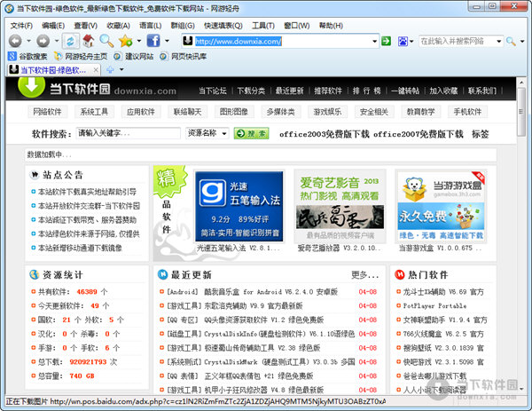Open the 标签 link beside search
This screenshot has width=532, height=411.
[480, 134]
